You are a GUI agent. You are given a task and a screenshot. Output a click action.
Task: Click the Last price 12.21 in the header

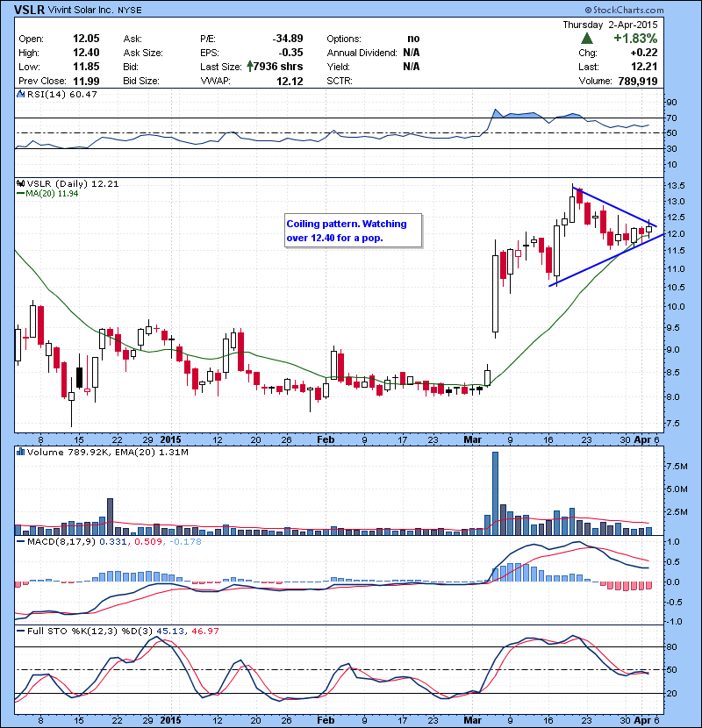click(x=644, y=67)
